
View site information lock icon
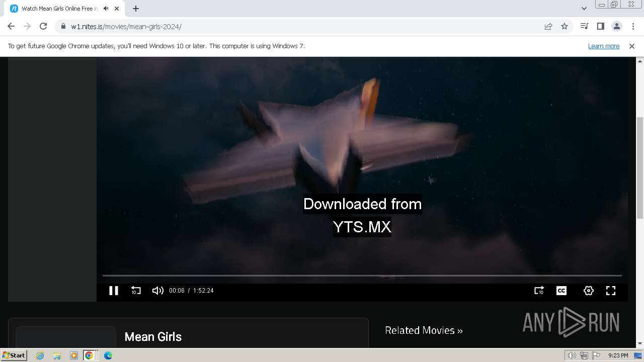63,27
